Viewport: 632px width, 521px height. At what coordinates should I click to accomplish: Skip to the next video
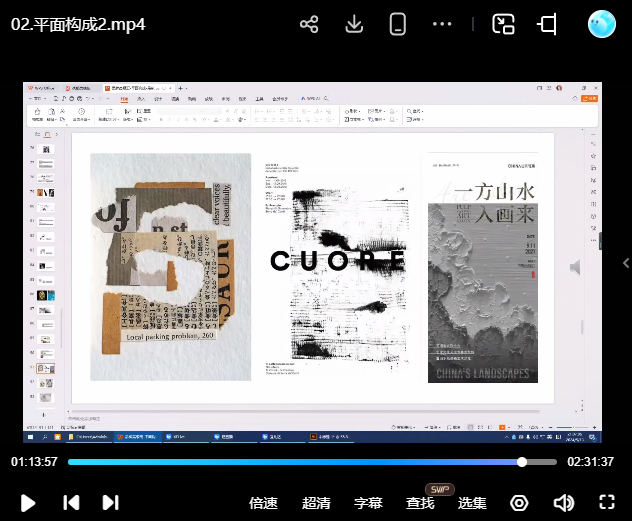click(110, 503)
